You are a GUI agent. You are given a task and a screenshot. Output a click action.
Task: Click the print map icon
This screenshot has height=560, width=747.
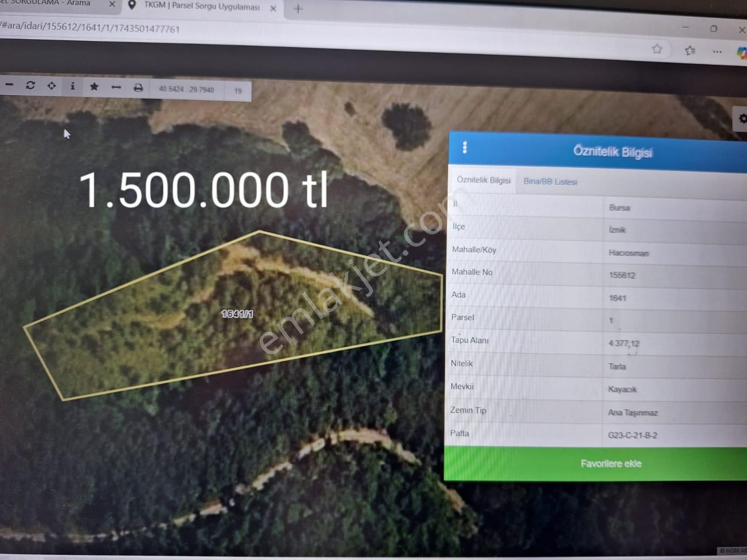click(x=138, y=88)
